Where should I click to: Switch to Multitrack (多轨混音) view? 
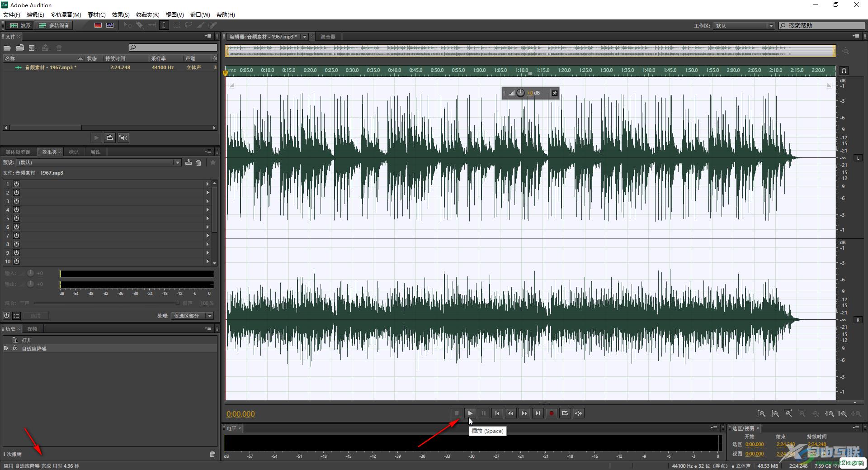click(x=55, y=25)
